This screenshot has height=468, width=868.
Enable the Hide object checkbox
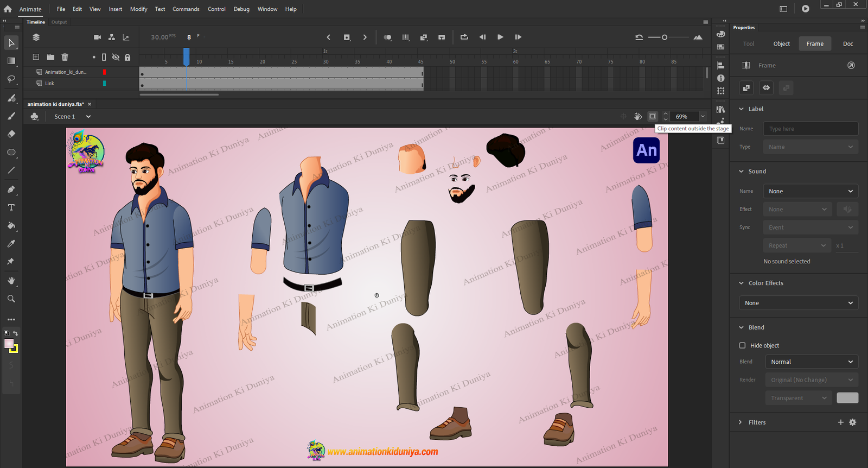(x=742, y=345)
